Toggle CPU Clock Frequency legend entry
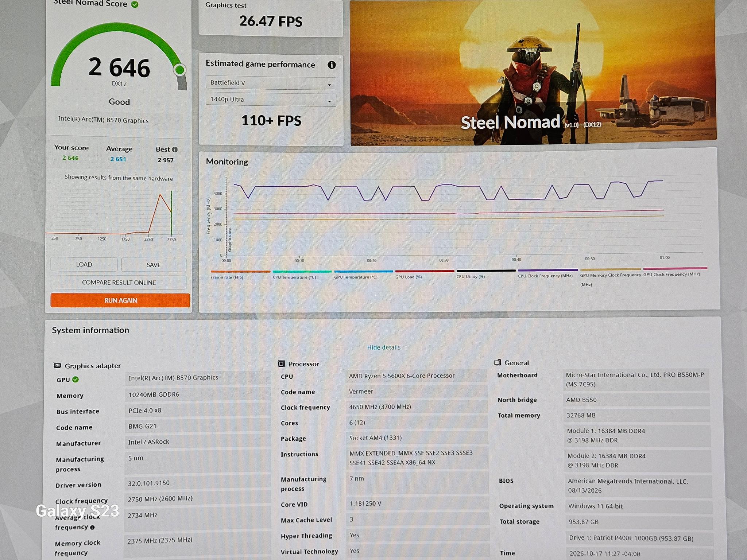The height and width of the screenshot is (560, 747). pyautogui.click(x=547, y=273)
